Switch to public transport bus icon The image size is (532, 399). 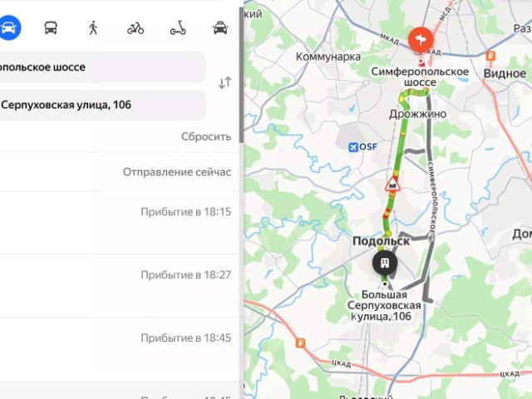coord(51,27)
